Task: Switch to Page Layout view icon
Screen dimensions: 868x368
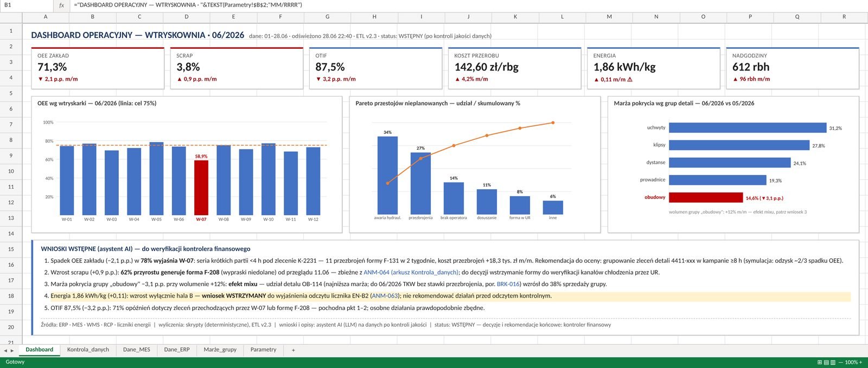Action: click(x=826, y=362)
